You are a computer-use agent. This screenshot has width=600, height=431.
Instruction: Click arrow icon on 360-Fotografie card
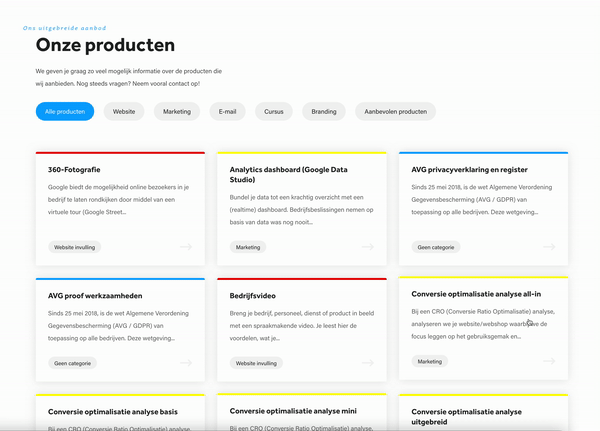click(185, 247)
